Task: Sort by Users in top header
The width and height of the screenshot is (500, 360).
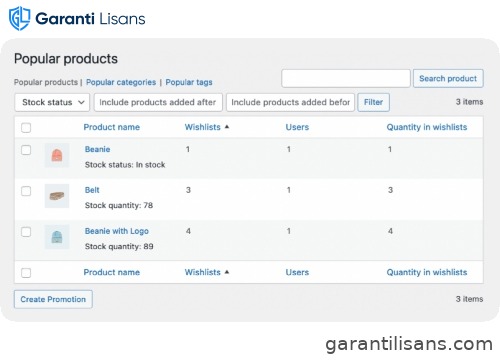Action: point(297,127)
